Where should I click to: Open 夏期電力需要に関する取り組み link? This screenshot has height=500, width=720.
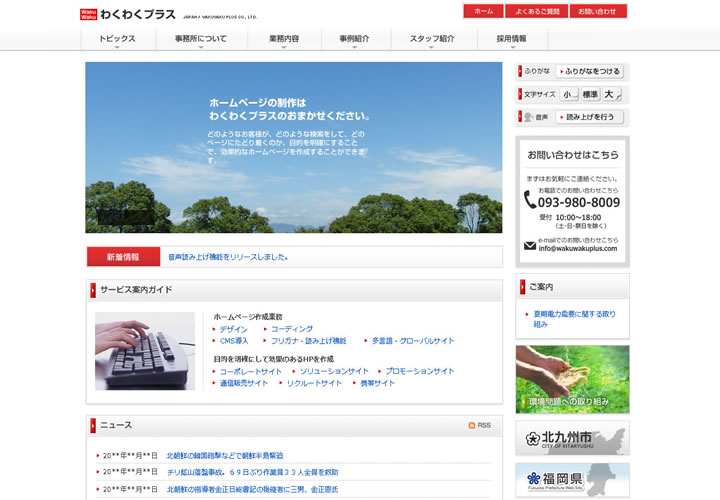[574, 319]
